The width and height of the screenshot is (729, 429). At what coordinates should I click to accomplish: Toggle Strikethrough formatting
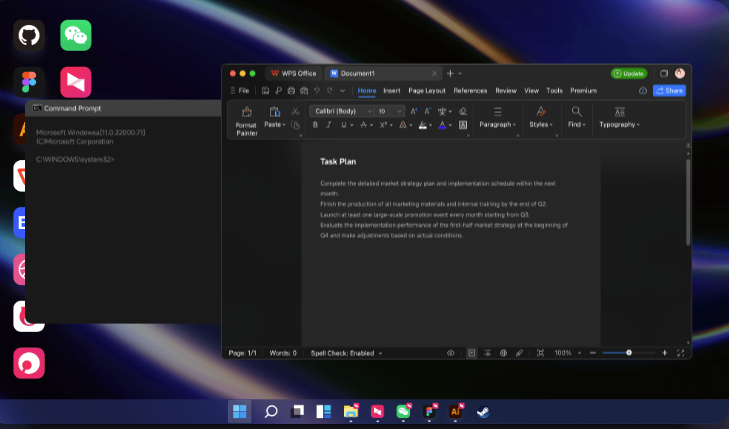(364, 125)
